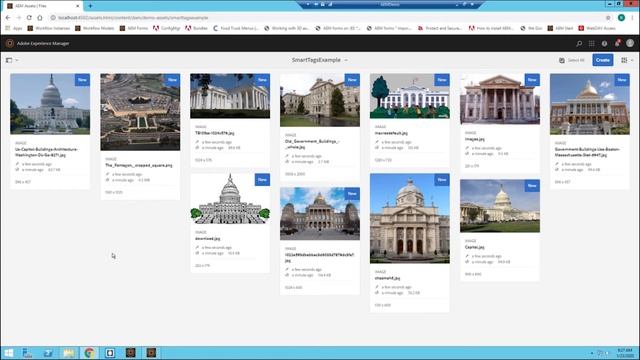640x360 pixels.
Task: Open the SmartTagsExample breadcrumb dropdown
Action: [320, 60]
